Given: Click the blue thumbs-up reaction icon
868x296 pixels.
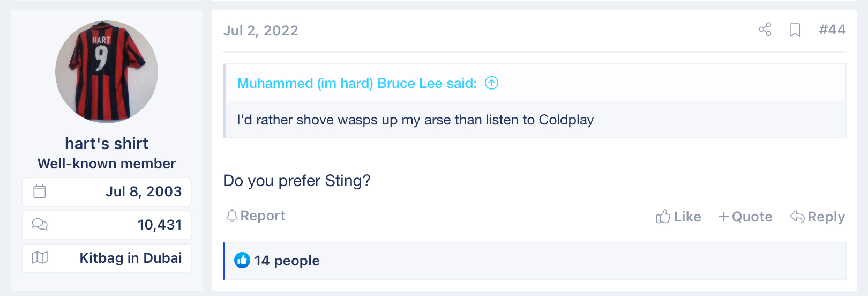Looking at the screenshot, I should [x=242, y=260].
